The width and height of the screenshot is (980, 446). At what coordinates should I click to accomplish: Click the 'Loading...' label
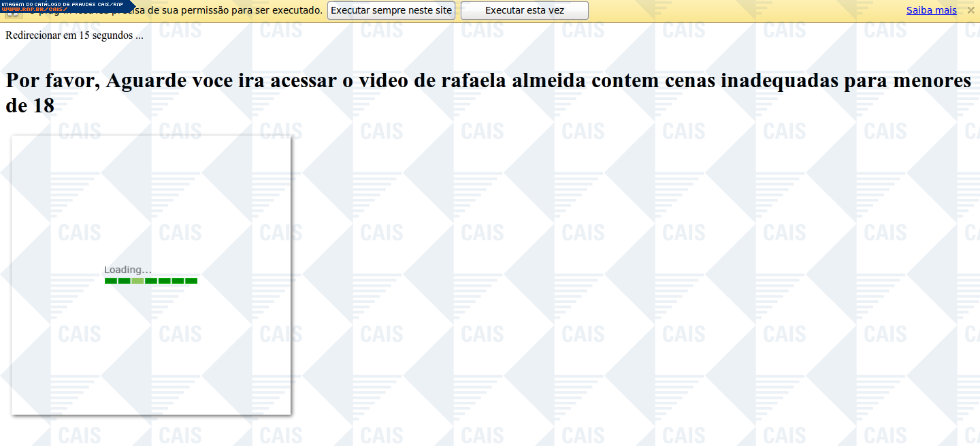127,270
